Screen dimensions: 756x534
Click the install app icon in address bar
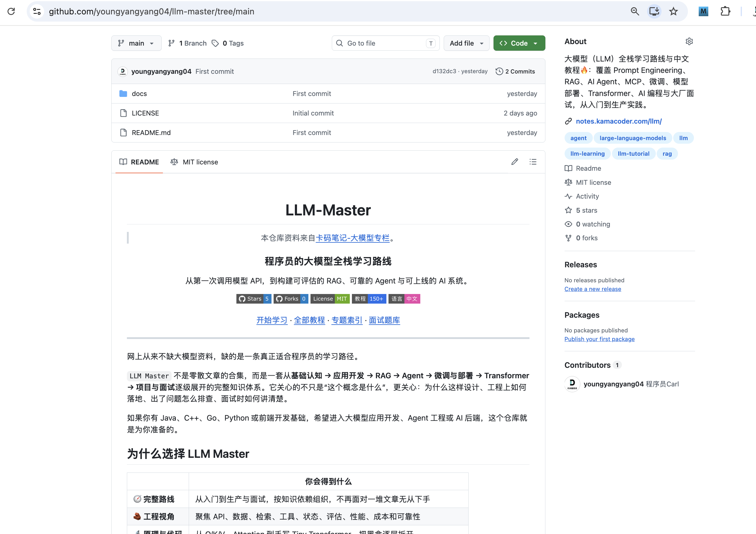coord(654,11)
